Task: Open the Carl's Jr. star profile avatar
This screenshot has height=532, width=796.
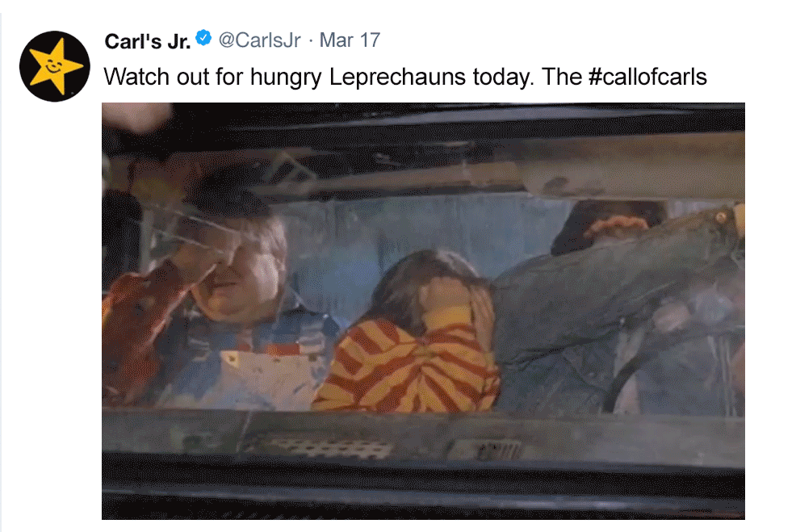Action: [55, 66]
